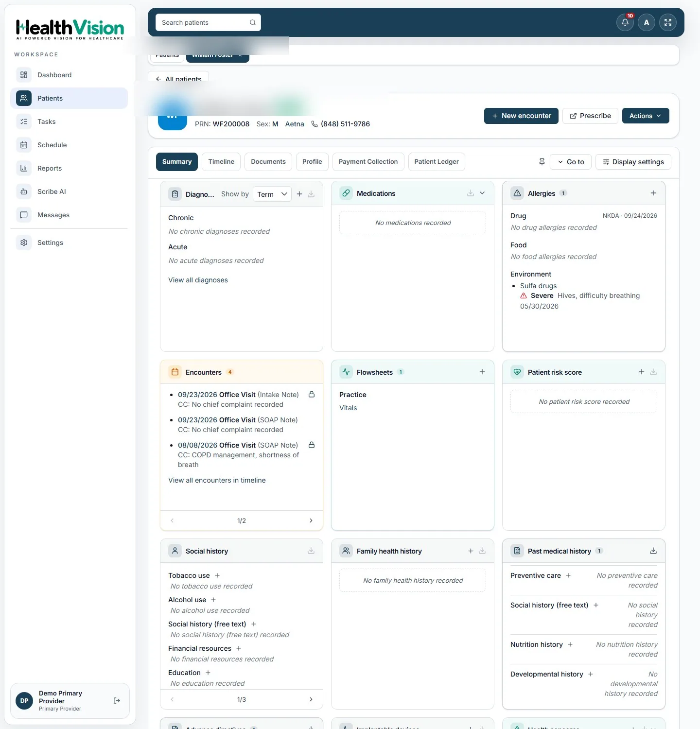Open the notifications bell icon
The height and width of the screenshot is (729, 700).
click(x=625, y=22)
